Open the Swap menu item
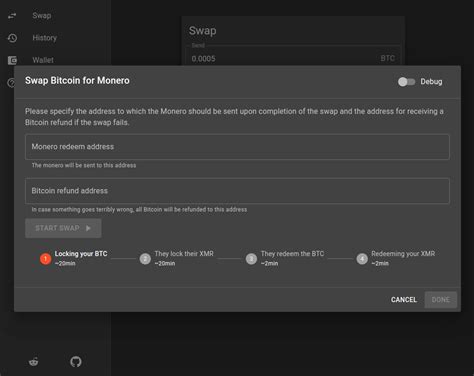 point(42,16)
